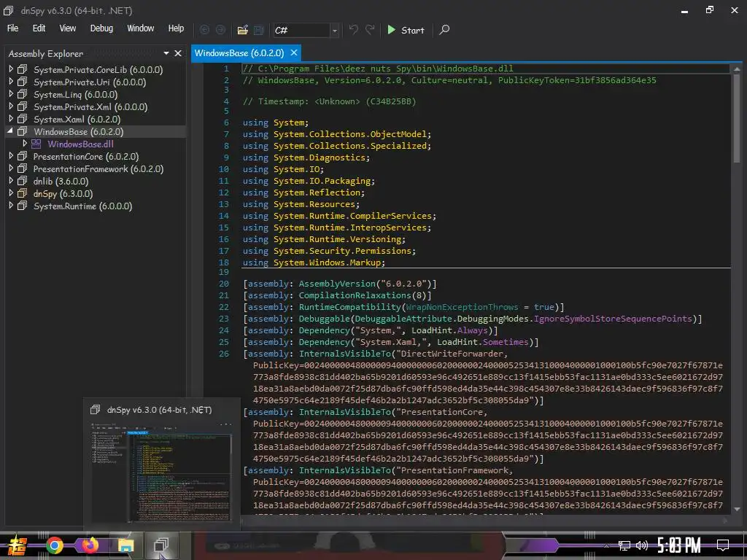Click the vertical scrollbar thumb in editor
Screen dimensions: 747x560
click(737, 118)
